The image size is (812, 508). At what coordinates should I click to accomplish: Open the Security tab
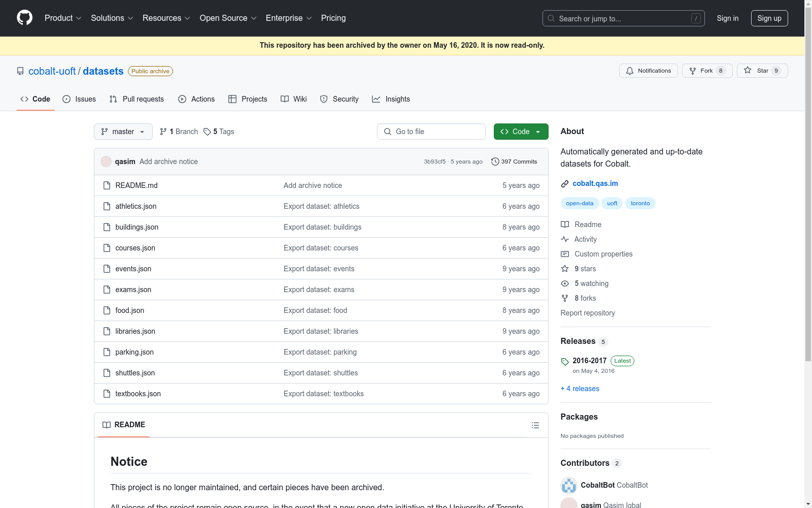[340, 99]
